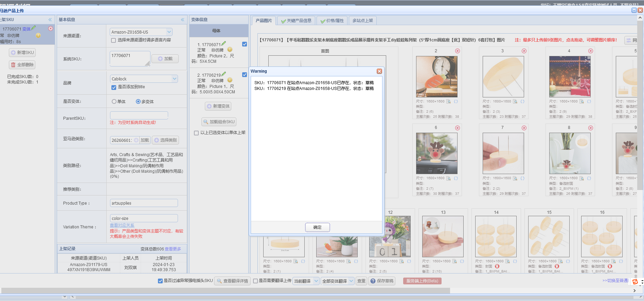The height and width of the screenshot is (301, 644).
Task: Close the Warning dialog with X
Action: [379, 71]
